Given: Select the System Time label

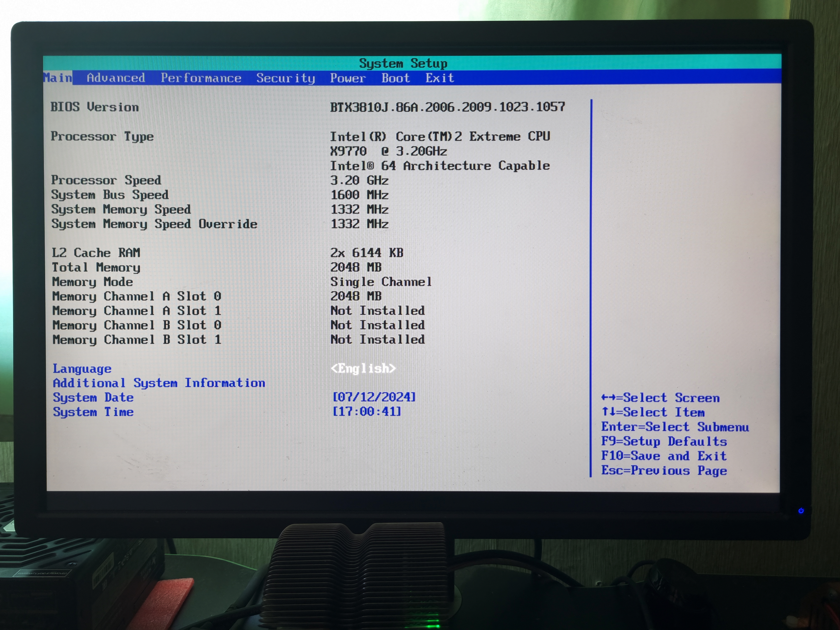Looking at the screenshot, I should [93, 412].
